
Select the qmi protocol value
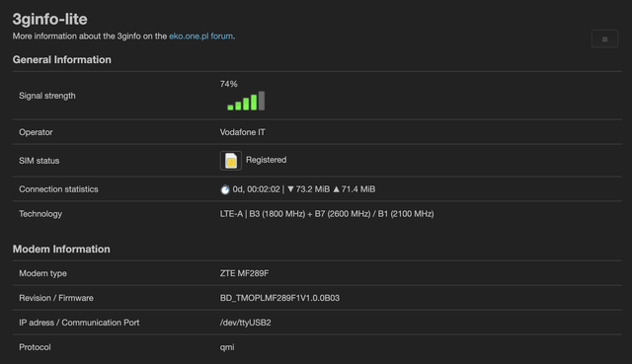point(227,347)
